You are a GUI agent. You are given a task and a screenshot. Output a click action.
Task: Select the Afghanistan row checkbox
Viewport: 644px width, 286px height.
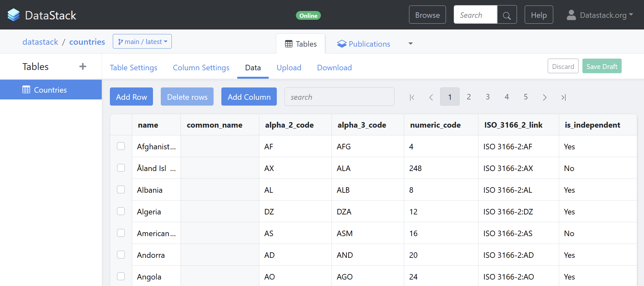(x=121, y=146)
